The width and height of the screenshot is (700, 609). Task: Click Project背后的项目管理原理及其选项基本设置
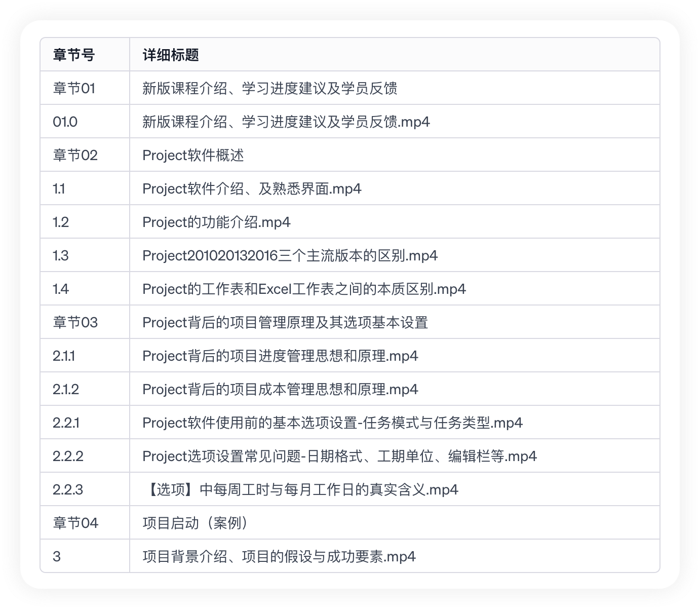click(x=285, y=322)
